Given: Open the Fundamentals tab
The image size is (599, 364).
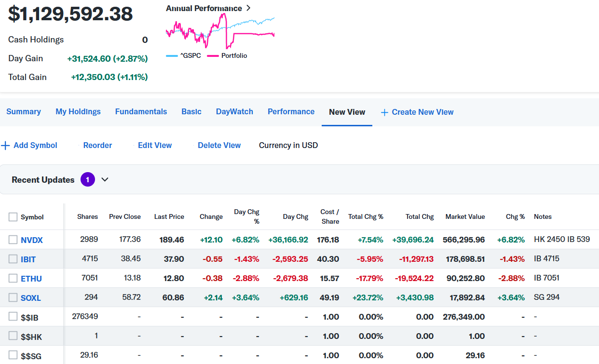Looking at the screenshot, I should point(141,112).
